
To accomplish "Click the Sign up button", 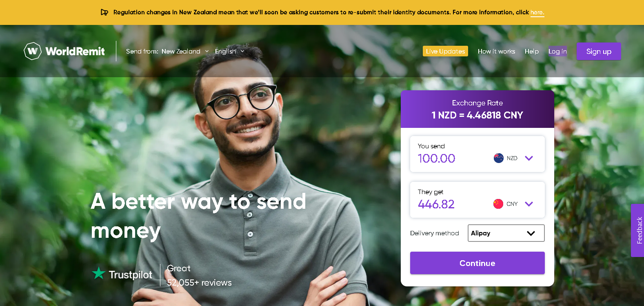I will (x=599, y=51).
